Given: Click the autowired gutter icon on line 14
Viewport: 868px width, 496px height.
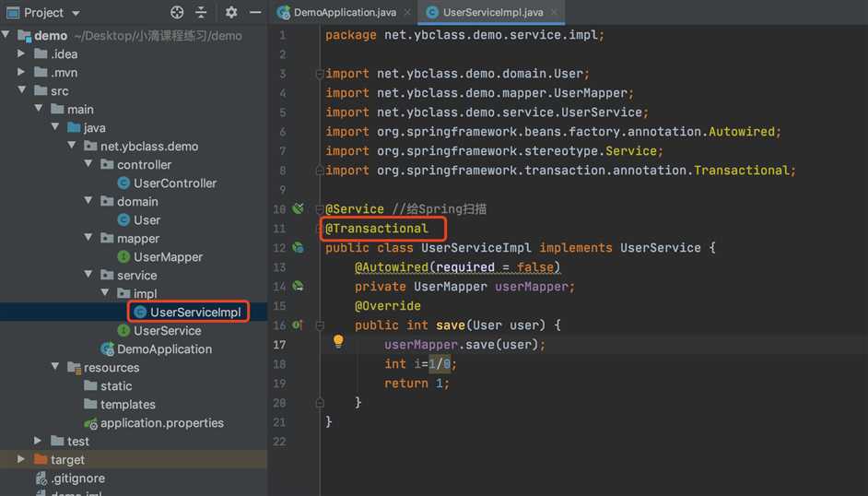Looking at the screenshot, I should 298,286.
